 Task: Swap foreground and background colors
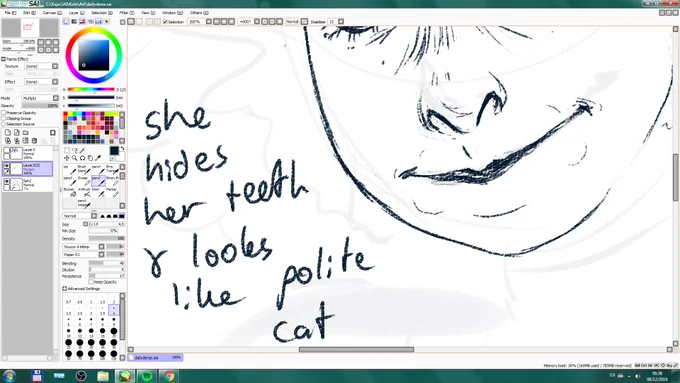tap(122, 149)
